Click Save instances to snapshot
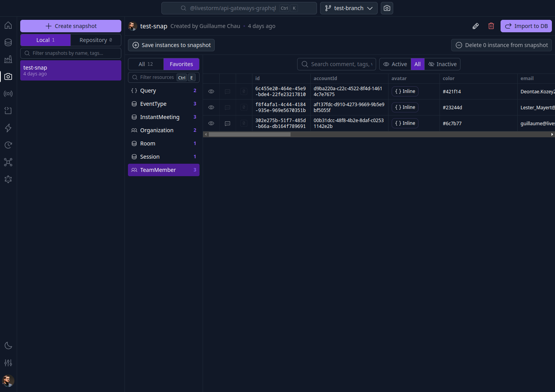 (x=171, y=45)
